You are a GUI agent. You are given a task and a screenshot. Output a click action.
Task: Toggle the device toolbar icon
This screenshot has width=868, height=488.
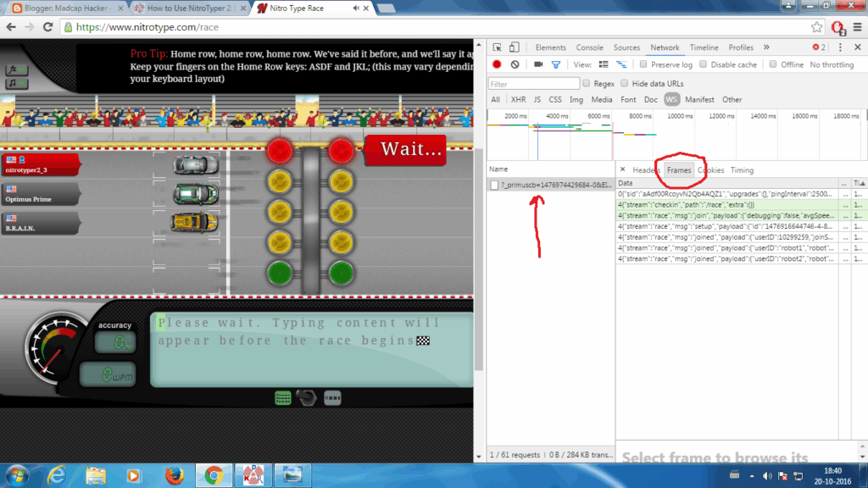pos(515,47)
